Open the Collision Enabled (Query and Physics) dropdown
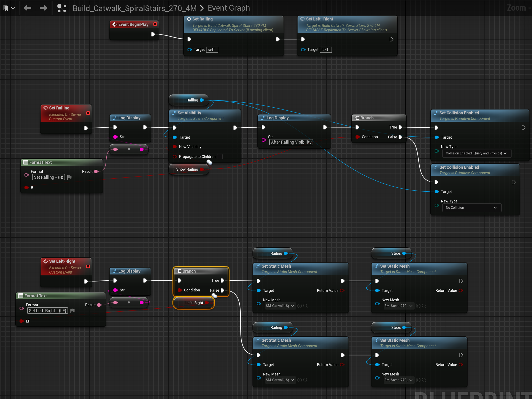 pos(476,153)
